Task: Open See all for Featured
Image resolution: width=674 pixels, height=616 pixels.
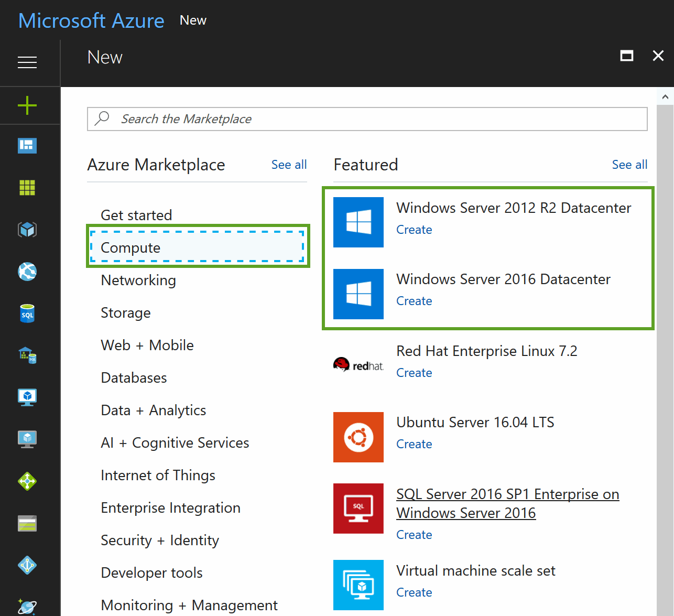Action: (629, 165)
